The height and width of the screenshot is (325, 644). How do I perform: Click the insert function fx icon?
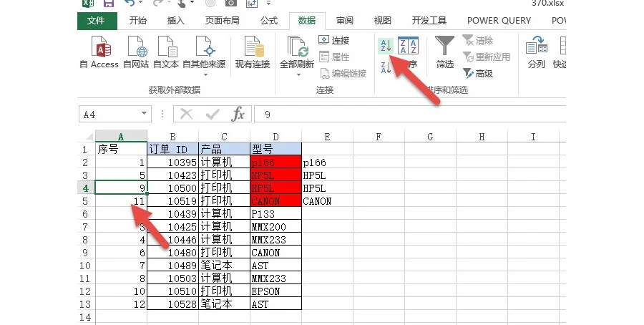238,114
